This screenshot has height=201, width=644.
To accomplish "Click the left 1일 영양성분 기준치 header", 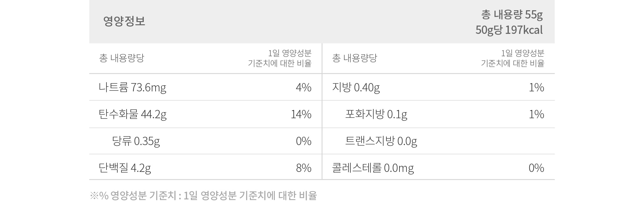I will [x=280, y=58].
